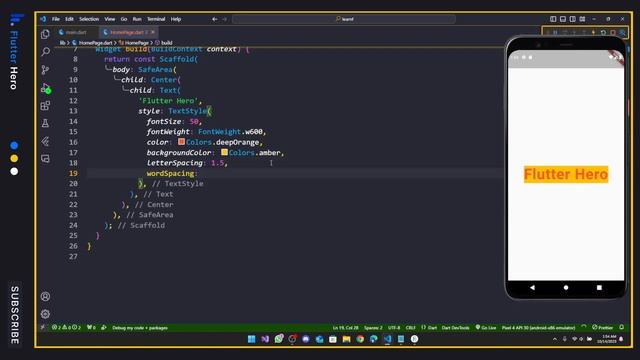
Task: Toggle secondary sidebar layout icon
Action: tap(573, 19)
